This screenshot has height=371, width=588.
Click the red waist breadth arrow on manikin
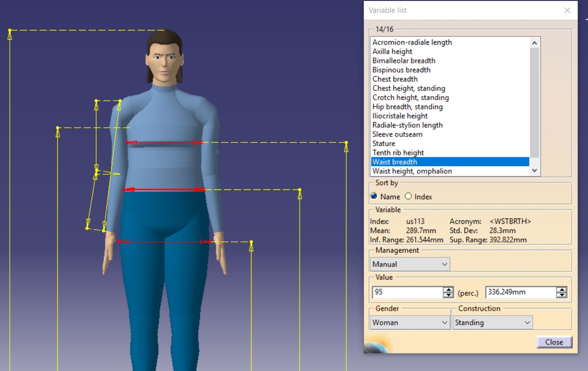coord(164,189)
